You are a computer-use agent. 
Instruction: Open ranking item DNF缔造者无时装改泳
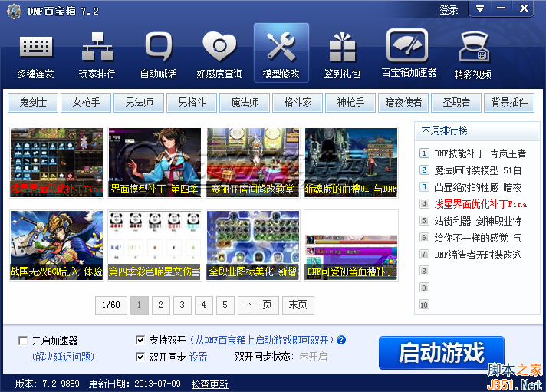pos(478,255)
